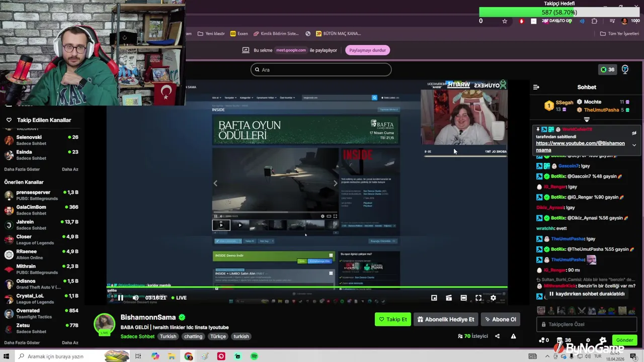Viewport: 644px width, 362px height.
Task: Report the stream with warning icon
Action: click(x=513, y=336)
